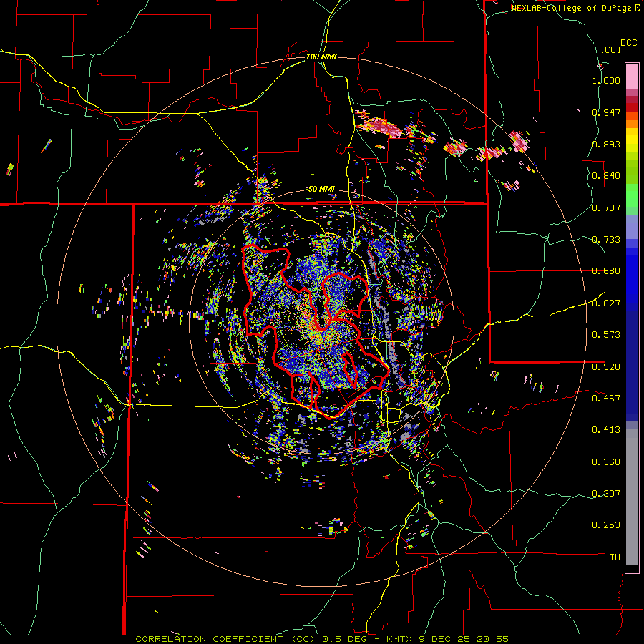This screenshot has width=644, height=644.
Task: Click the 0.893 legend value
Action: [x=606, y=144]
